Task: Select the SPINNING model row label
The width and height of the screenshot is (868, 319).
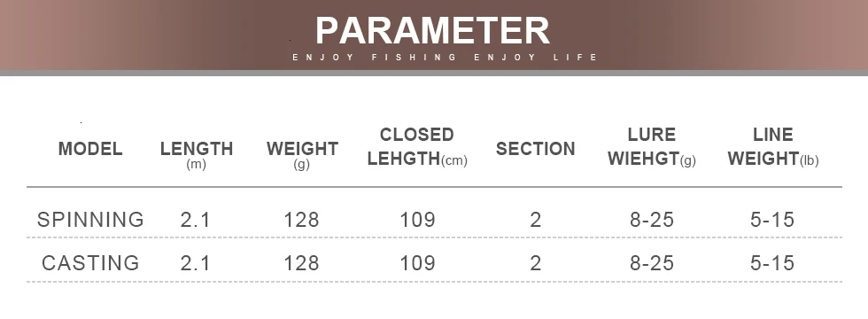Action: click(90, 220)
